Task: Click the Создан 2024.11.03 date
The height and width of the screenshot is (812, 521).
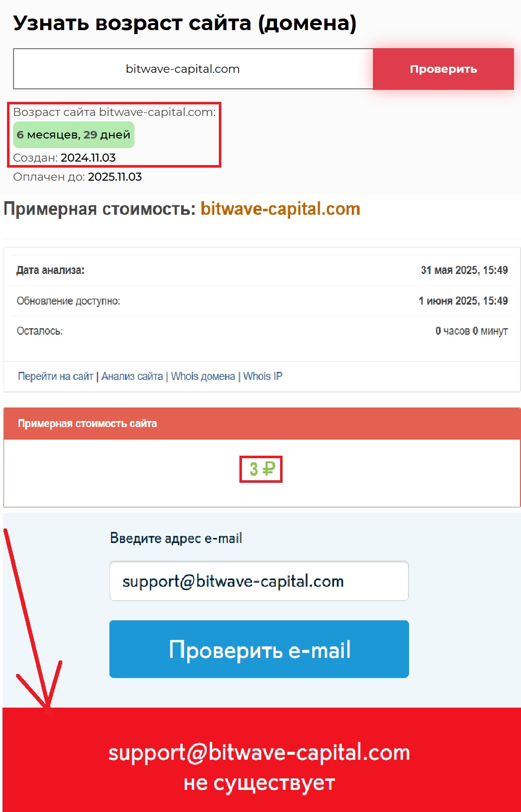Action: (88, 158)
